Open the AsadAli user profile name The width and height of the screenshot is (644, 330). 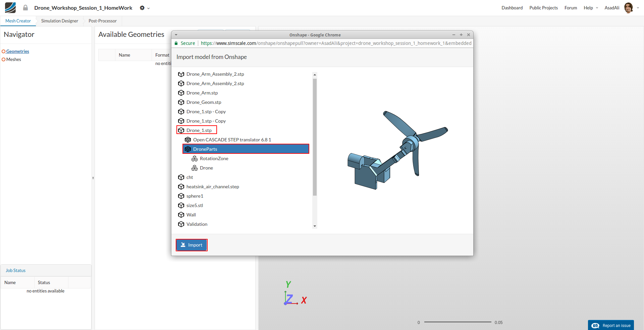[612, 8]
